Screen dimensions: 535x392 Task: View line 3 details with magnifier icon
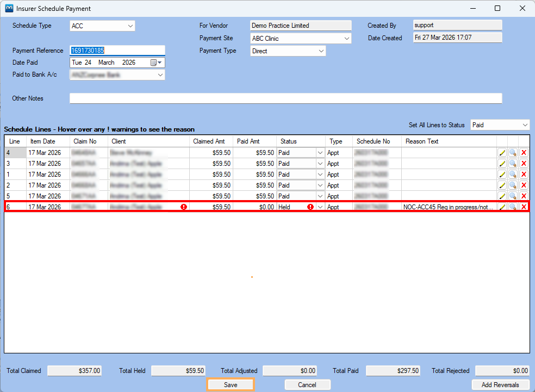(x=513, y=164)
